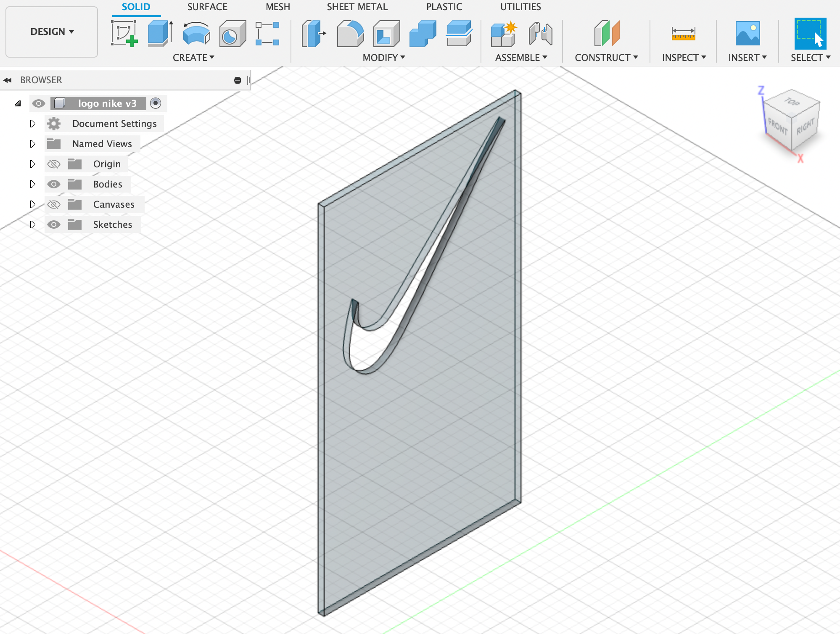
Task: Open the CONSTRUCT dropdown menu
Action: coord(607,58)
